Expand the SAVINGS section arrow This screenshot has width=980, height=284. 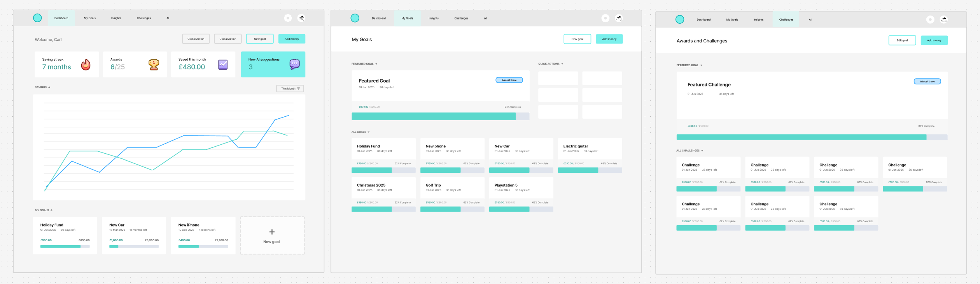coord(49,88)
